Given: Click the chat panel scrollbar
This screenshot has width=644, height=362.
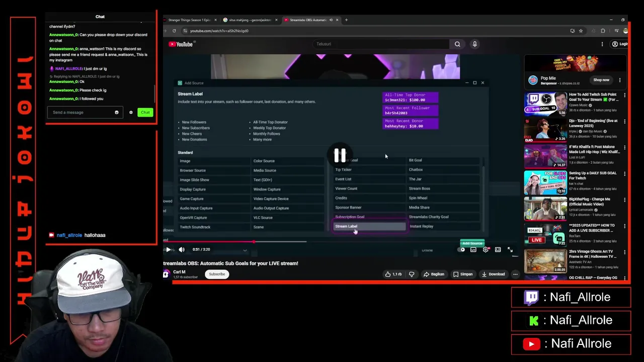Looking at the screenshot, I should (x=154, y=93).
